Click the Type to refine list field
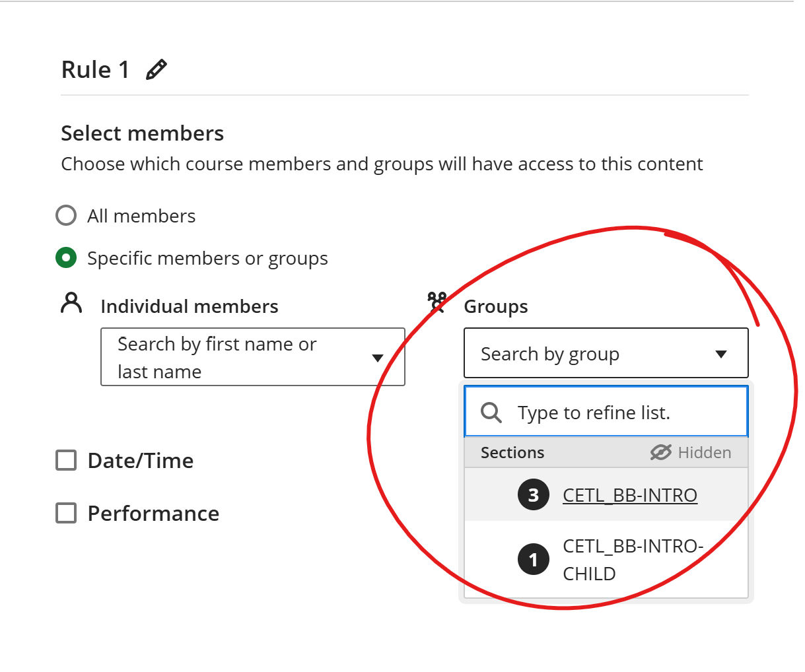 pos(606,412)
